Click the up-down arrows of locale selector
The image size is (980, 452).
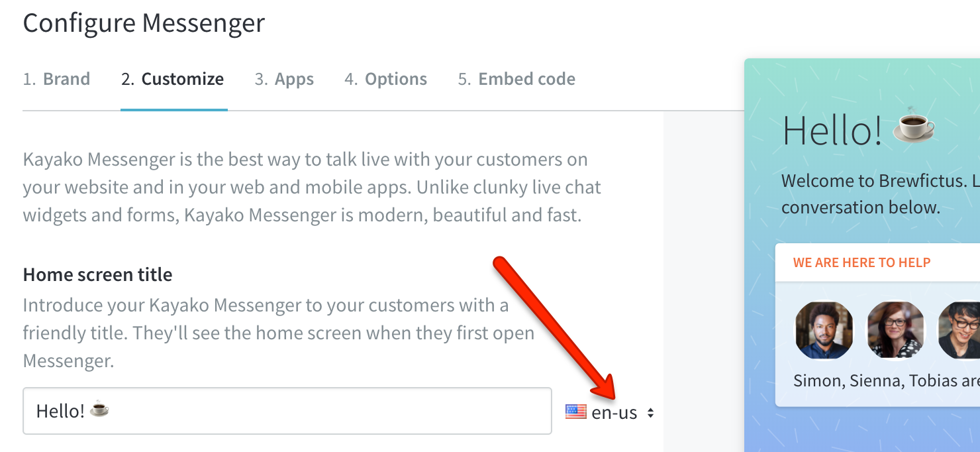[651, 413]
